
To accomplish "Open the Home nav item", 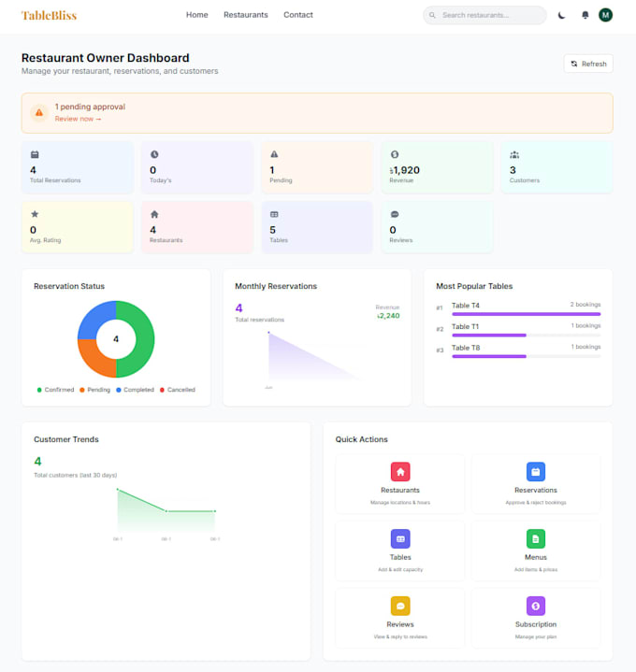I will pos(196,15).
